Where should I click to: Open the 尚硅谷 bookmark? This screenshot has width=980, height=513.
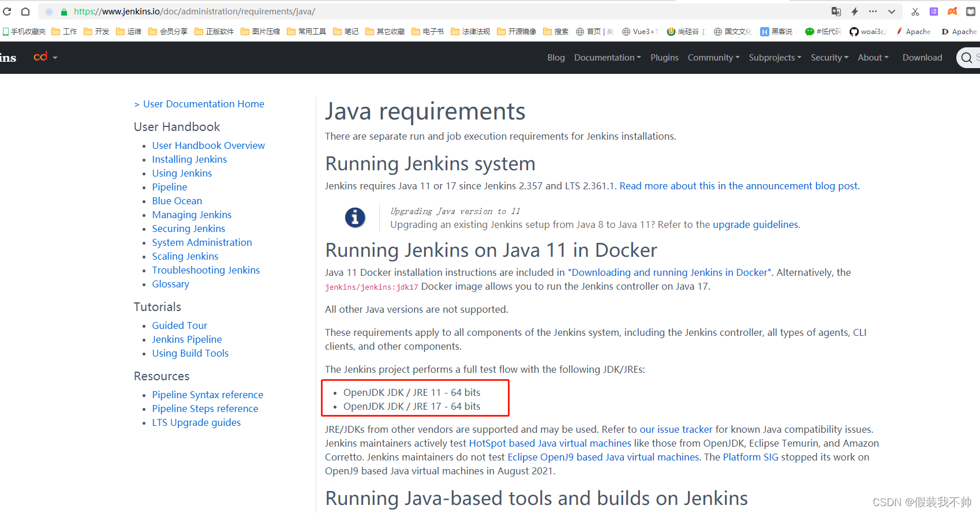tap(686, 32)
